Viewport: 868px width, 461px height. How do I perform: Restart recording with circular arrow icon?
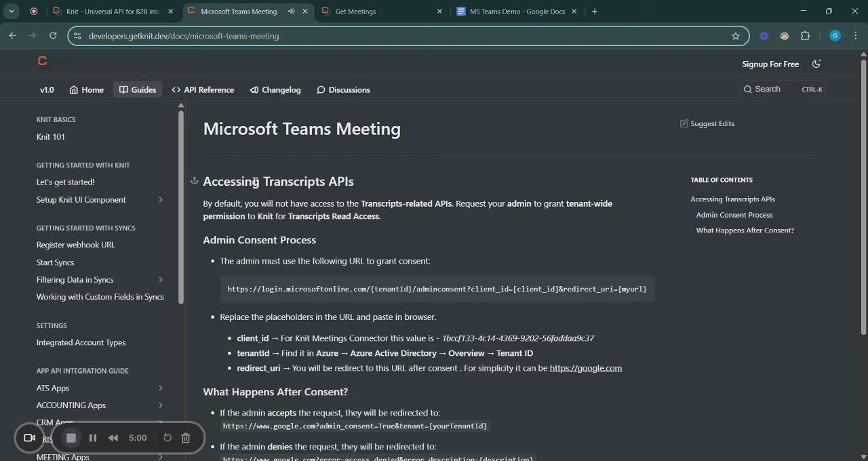tap(167, 438)
